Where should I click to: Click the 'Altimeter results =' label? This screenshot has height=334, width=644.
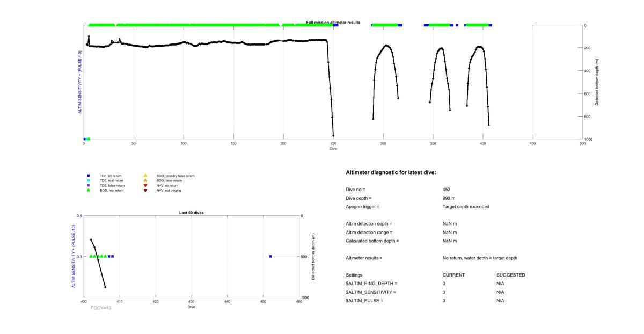pos(364,258)
